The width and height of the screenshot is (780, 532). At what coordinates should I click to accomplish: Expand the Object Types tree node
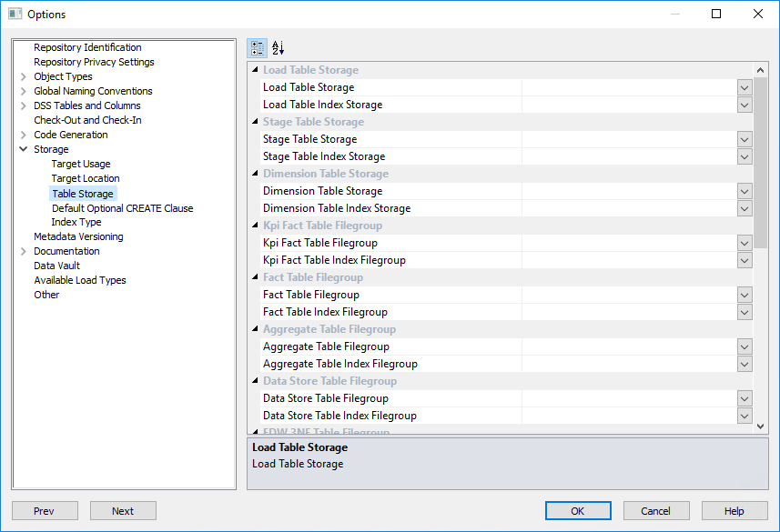point(23,76)
